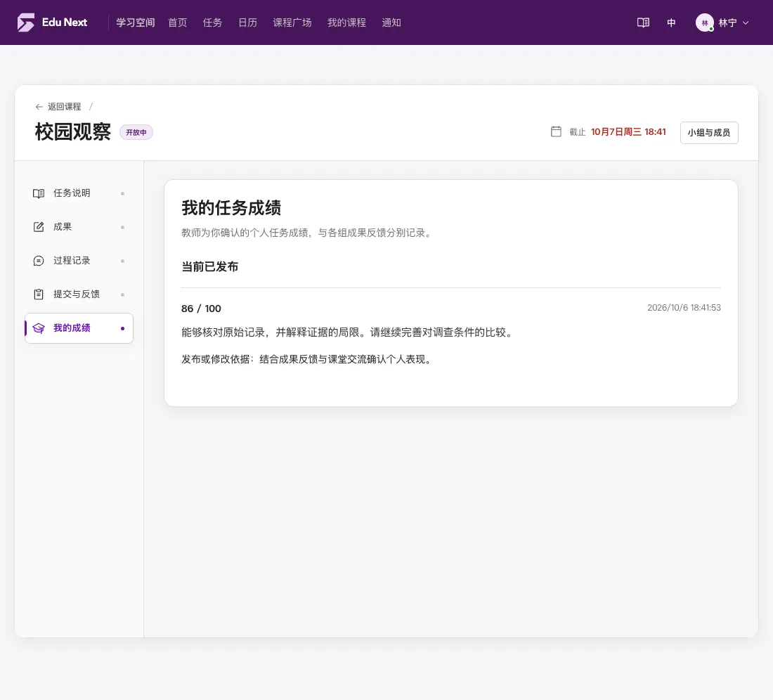
Task: Expand the 林宁 account dropdown chevron
Action: tap(746, 22)
